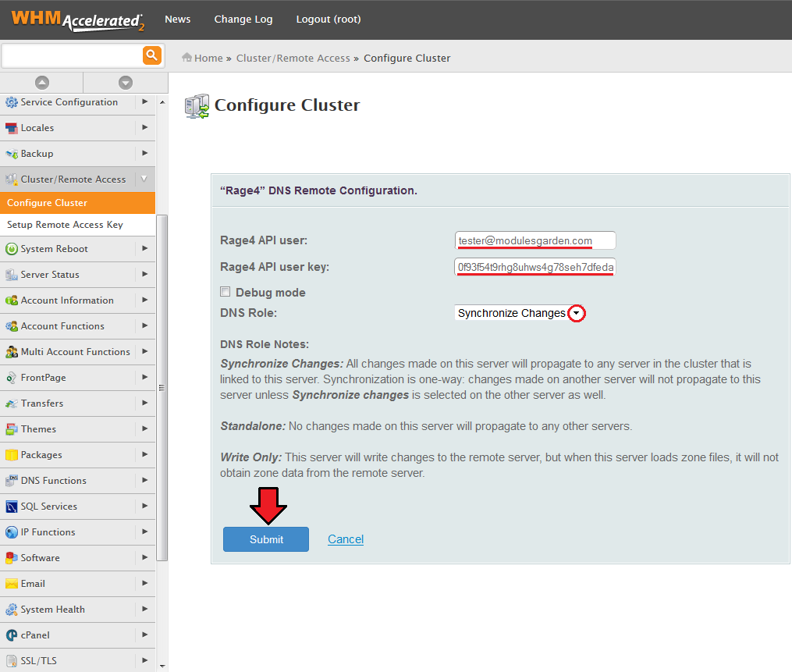Click the Transfers icon in sidebar

click(11, 404)
